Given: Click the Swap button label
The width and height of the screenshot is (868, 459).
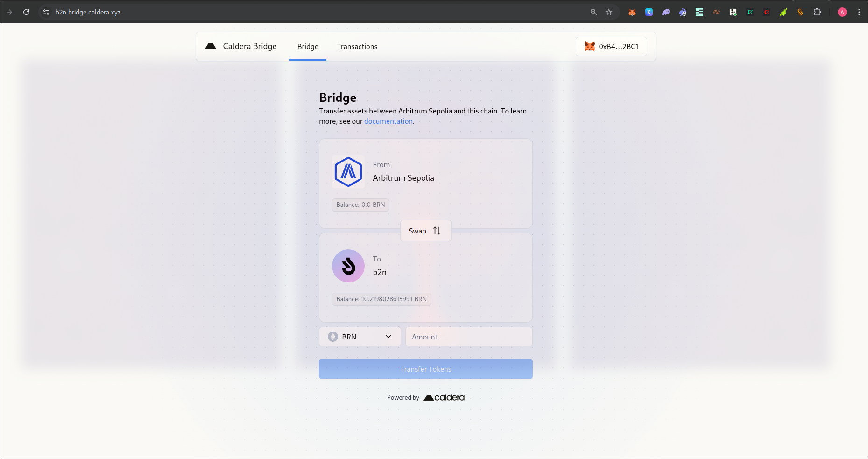Looking at the screenshot, I should (417, 231).
